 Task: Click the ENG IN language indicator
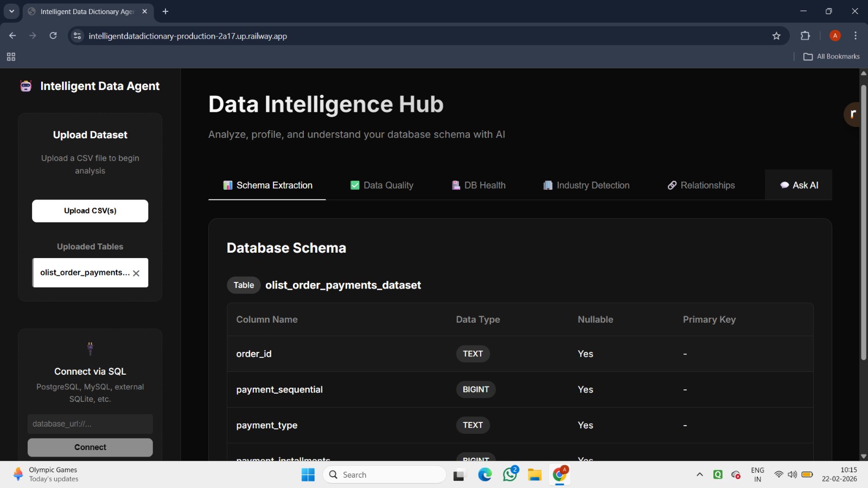[757, 474]
